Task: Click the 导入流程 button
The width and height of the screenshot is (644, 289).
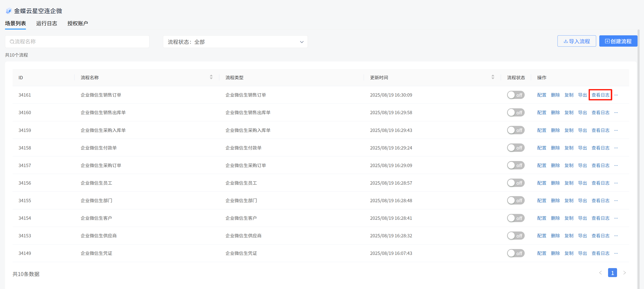Action: coord(577,41)
